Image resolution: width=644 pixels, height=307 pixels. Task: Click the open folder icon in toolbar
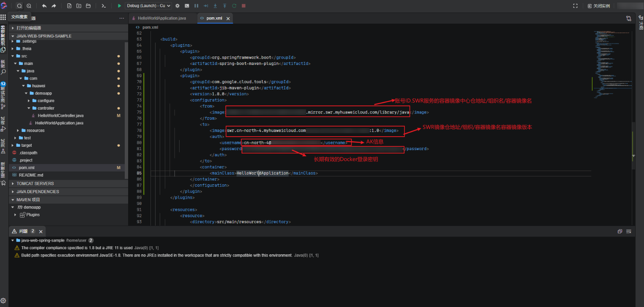(88, 6)
